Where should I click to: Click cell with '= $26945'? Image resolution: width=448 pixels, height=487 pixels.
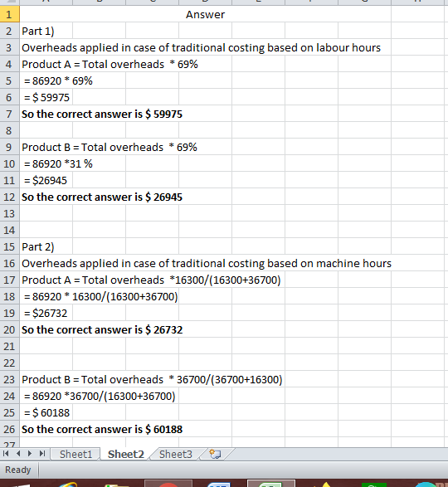[x=46, y=181]
